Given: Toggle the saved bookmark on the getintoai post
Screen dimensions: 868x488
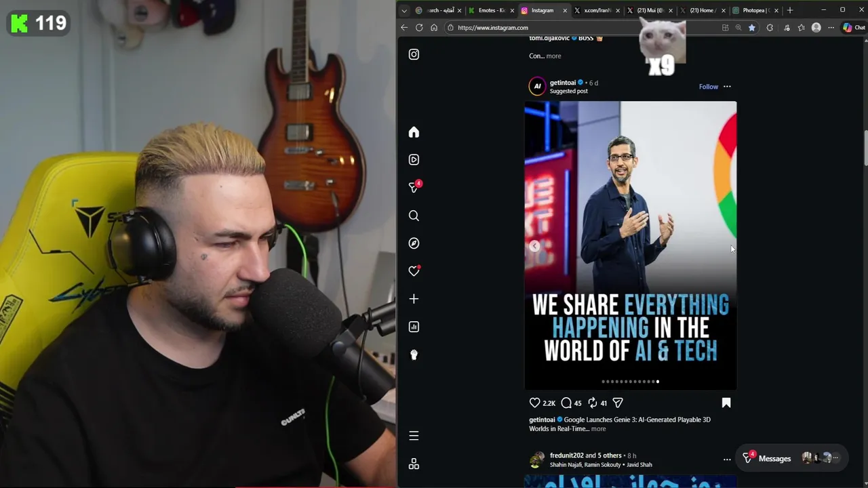Looking at the screenshot, I should click(726, 403).
